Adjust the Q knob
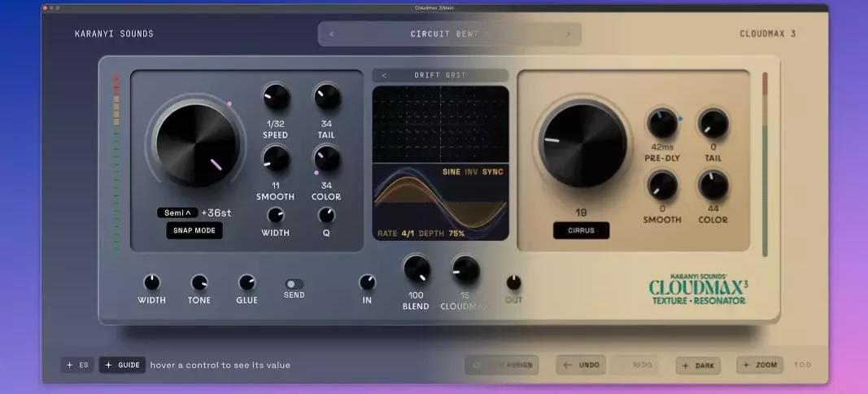 (326, 215)
